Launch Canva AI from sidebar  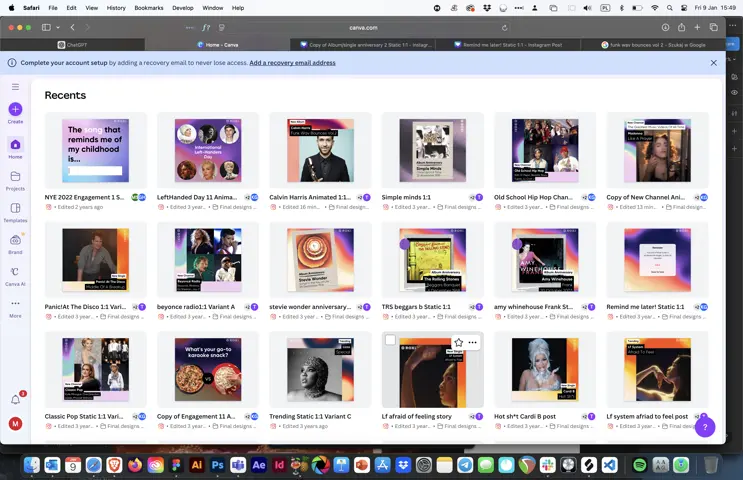pyautogui.click(x=15, y=272)
